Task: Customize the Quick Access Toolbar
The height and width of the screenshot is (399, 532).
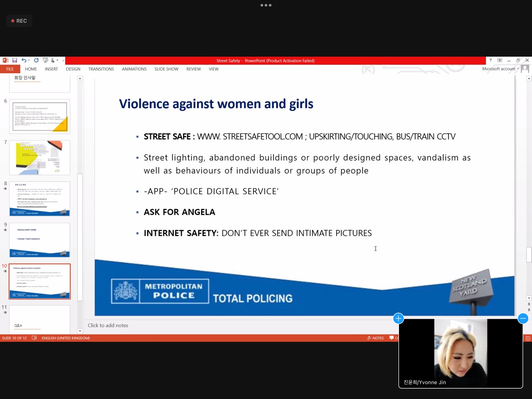Action: [x=63, y=60]
